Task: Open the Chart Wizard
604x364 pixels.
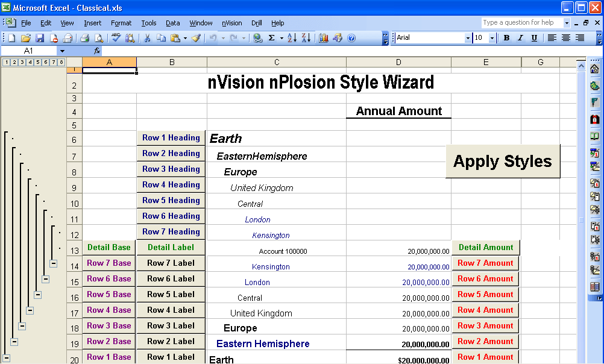Action: coord(323,37)
